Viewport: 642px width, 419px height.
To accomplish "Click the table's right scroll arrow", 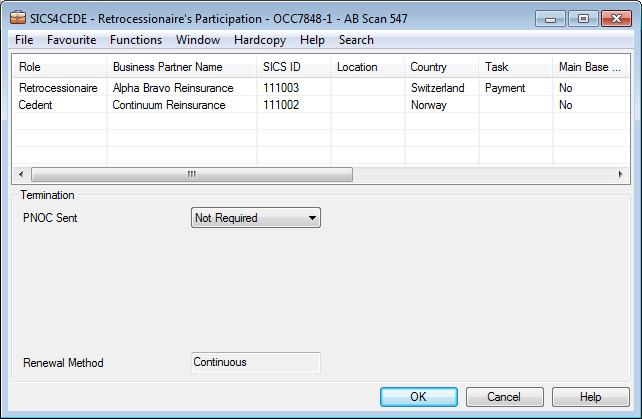I will [x=620, y=174].
